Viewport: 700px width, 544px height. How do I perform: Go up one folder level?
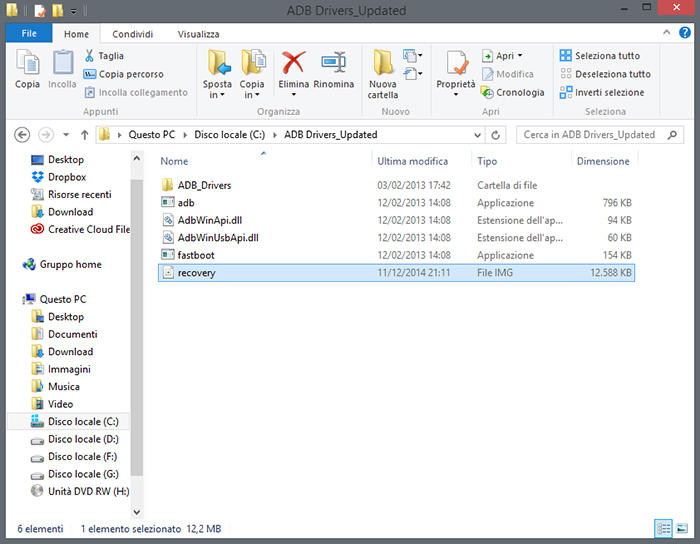click(x=84, y=135)
